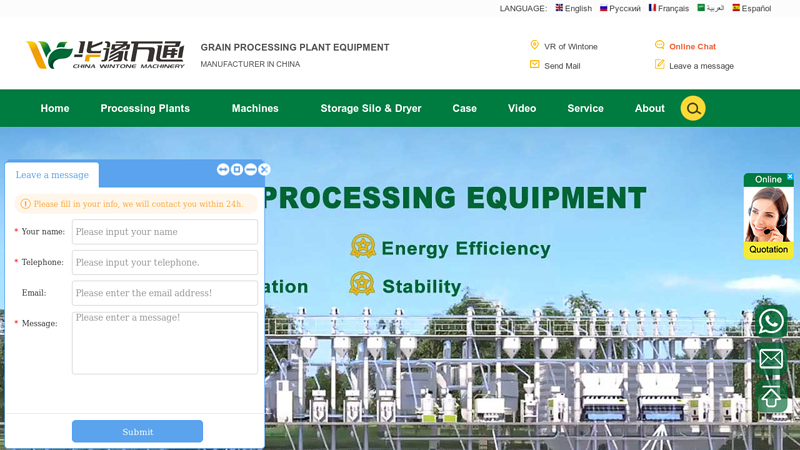Focus the Telephone input field
Viewport: 800px width, 450px height.
165,262
